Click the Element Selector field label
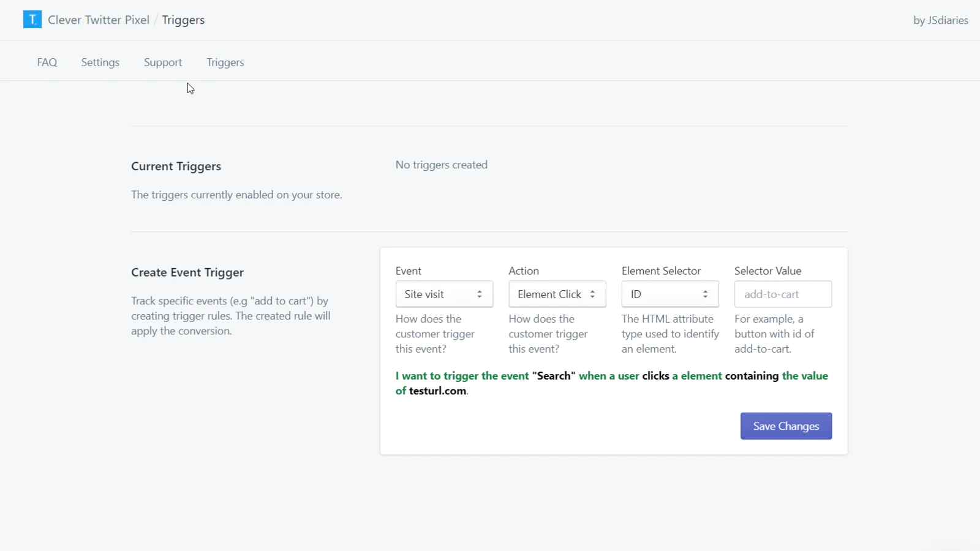 tap(661, 271)
